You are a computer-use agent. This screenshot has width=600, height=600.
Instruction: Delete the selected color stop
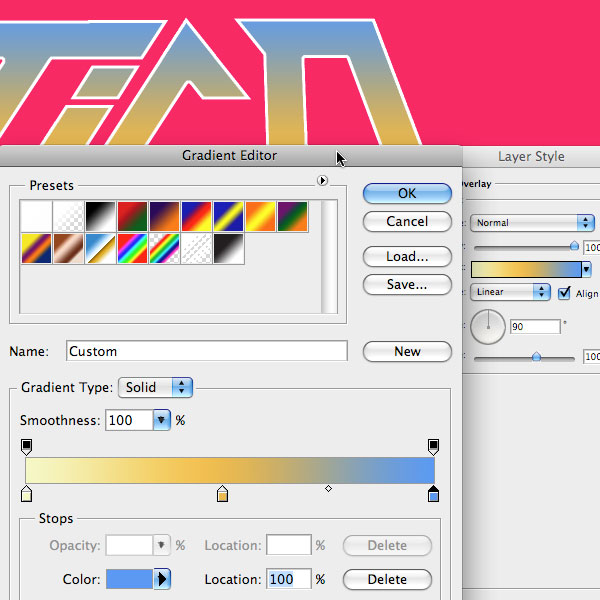[x=387, y=579]
